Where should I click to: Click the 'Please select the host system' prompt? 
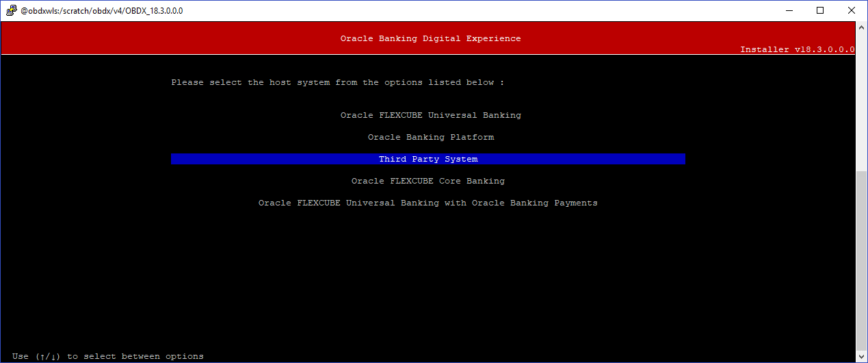point(338,82)
